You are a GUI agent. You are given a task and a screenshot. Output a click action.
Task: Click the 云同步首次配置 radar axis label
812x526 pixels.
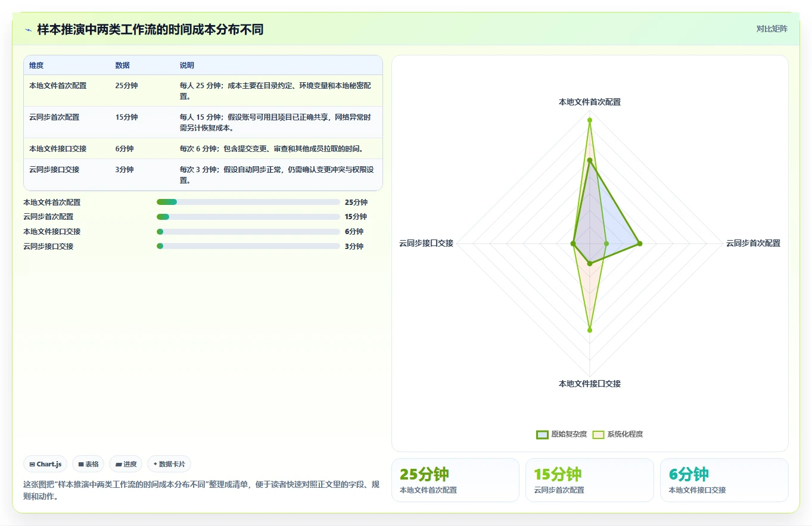click(753, 243)
